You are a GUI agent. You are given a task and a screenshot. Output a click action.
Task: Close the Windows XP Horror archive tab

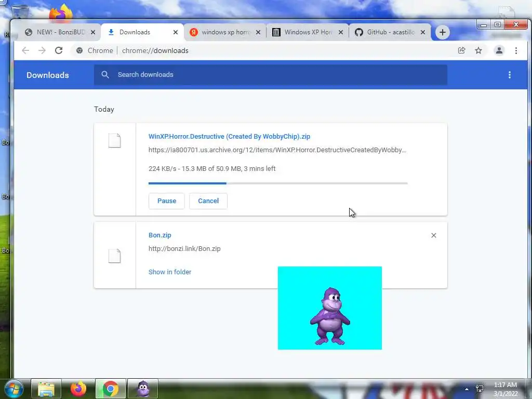click(341, 32)
